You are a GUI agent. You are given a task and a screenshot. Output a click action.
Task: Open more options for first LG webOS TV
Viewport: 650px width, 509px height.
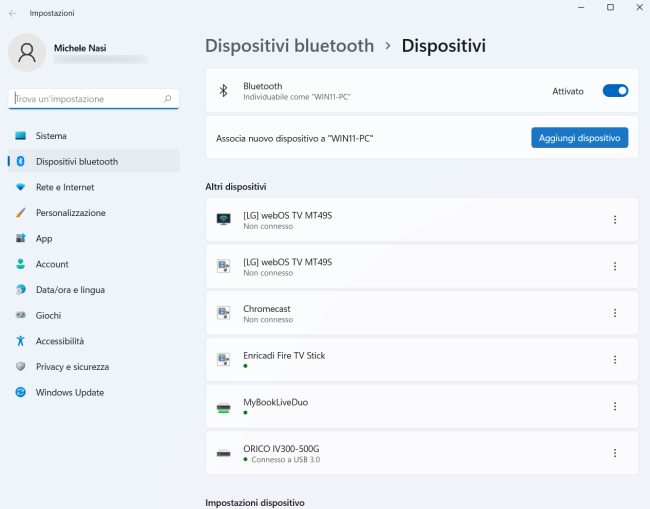pos(615,220)
